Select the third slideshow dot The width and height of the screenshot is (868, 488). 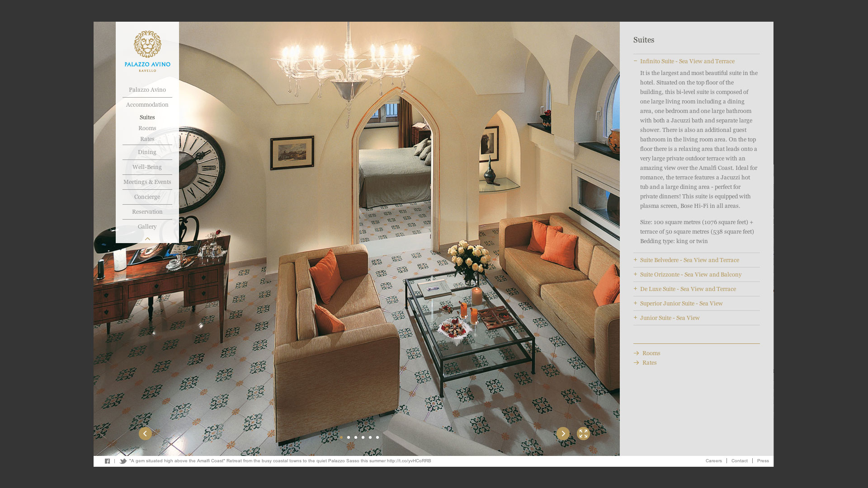356,437
